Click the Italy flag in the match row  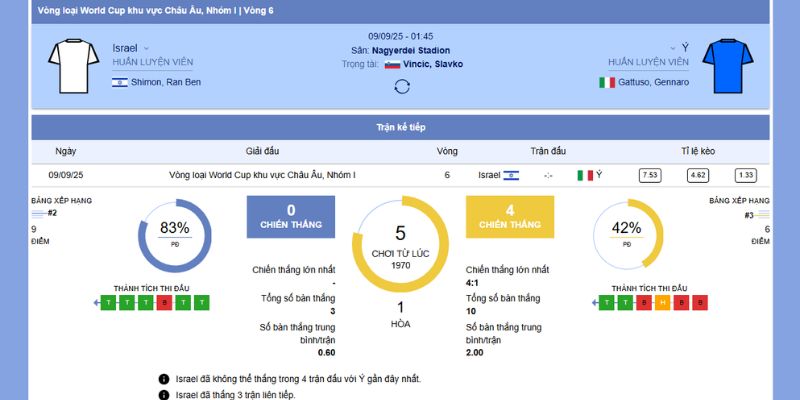pos(585,175)
